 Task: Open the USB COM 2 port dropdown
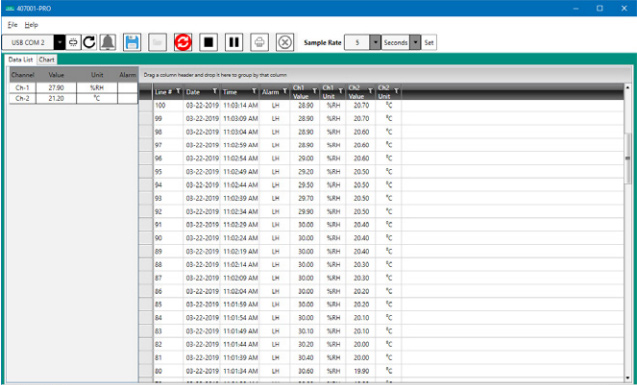59,42
